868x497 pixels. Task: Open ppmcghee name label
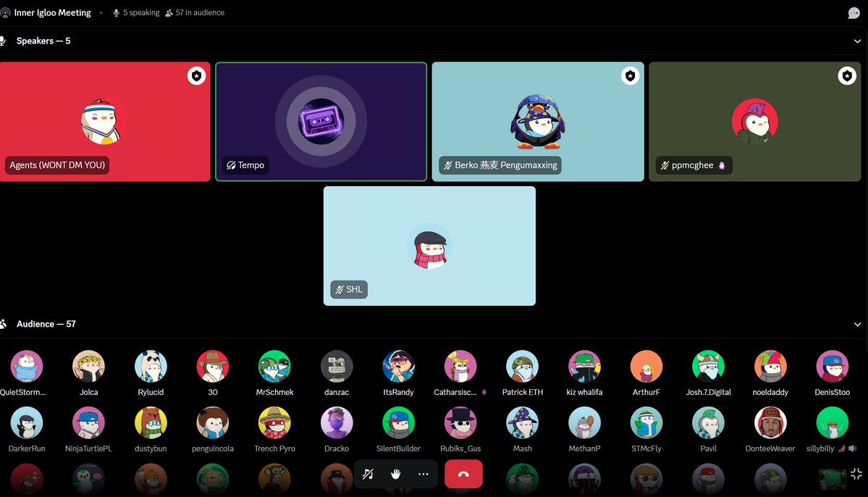[694, 165]
